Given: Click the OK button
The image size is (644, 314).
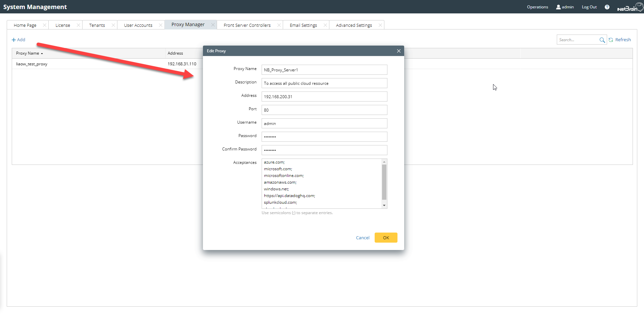Looking at the screenshot, I should (386, 238).
